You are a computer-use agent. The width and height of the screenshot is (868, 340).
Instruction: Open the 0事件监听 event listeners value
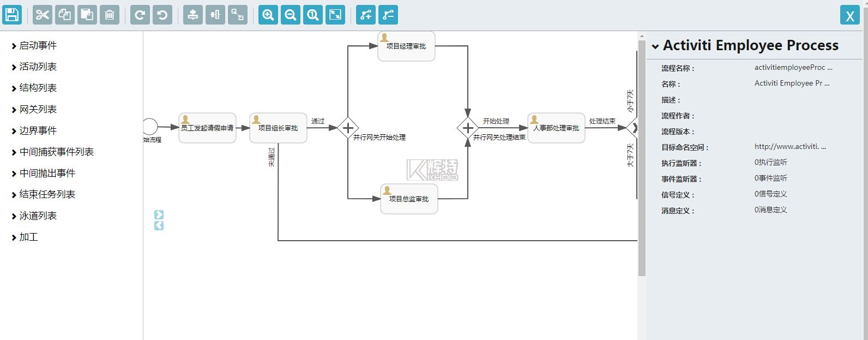pyautogui.click(x=771, y=178)
